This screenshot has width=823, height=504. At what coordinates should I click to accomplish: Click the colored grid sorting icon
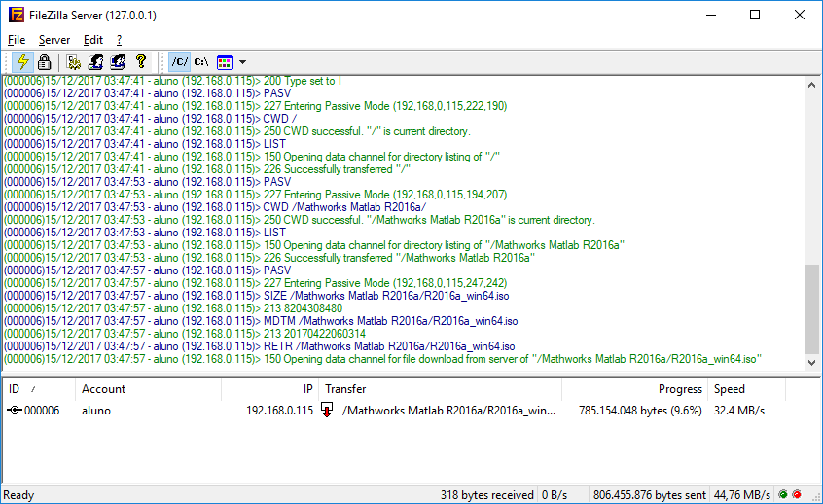[225, 62]
